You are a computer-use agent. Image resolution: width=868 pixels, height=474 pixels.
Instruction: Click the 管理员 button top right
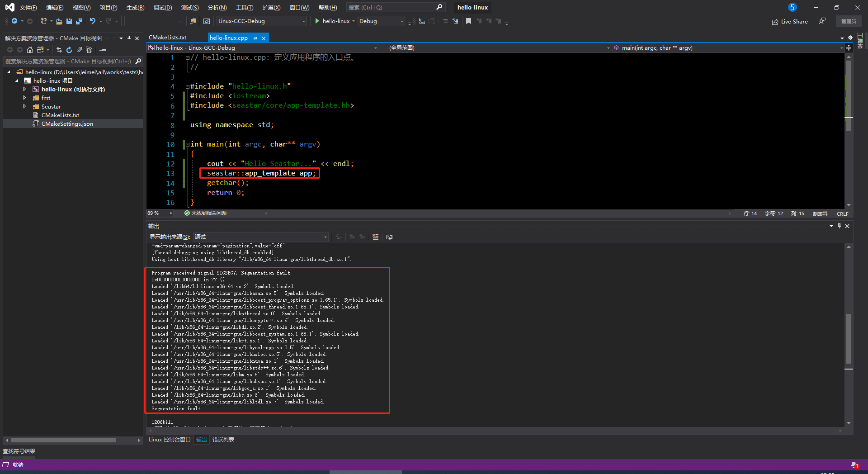click(849, 21)
